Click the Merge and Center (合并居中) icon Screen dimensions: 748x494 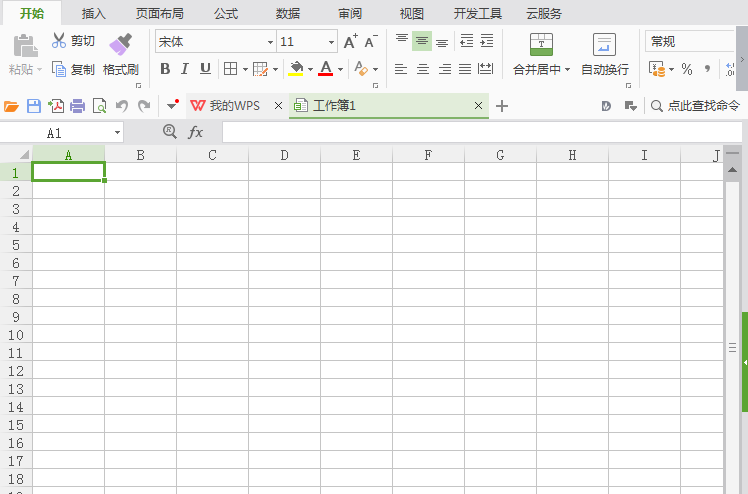click(541, 44)
